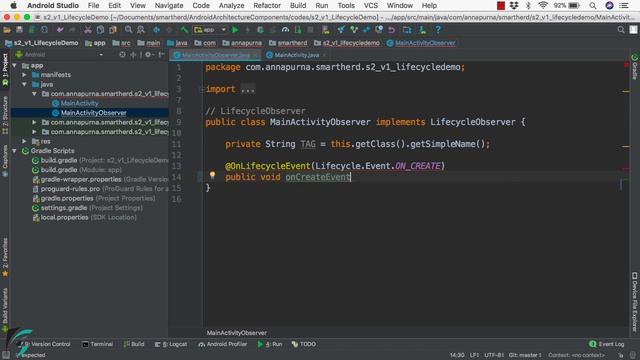Toggle the Structure tool window strip
Viewport: 640px width, 360px height.
click(5, 115)
